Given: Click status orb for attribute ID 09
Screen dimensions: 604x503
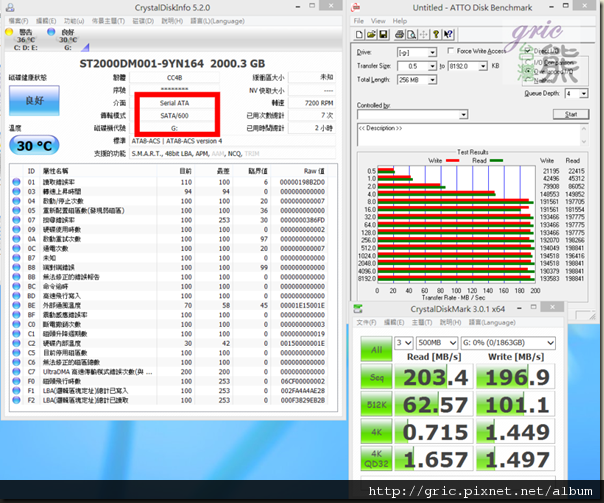Looking at the screenshot, I should pyautogui.click(x=16, y=229).
